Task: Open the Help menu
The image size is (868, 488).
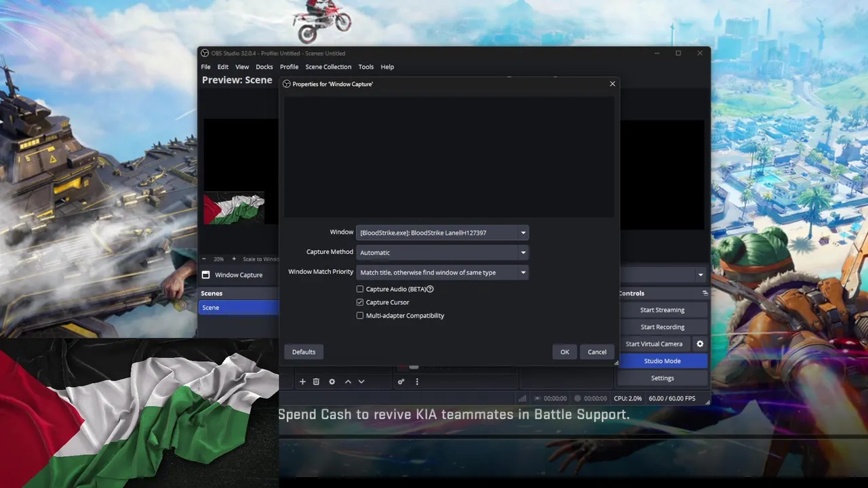Action: [387, 66]
